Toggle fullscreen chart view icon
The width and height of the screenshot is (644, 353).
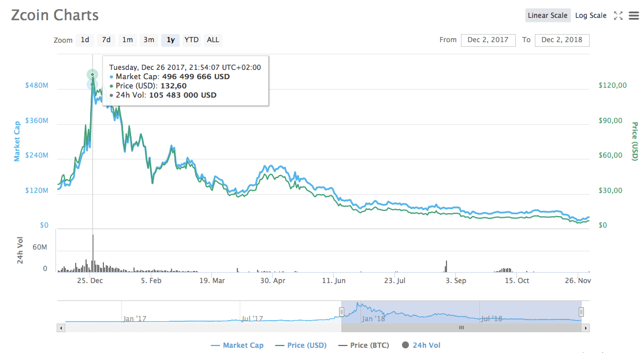tap(618, 16)
